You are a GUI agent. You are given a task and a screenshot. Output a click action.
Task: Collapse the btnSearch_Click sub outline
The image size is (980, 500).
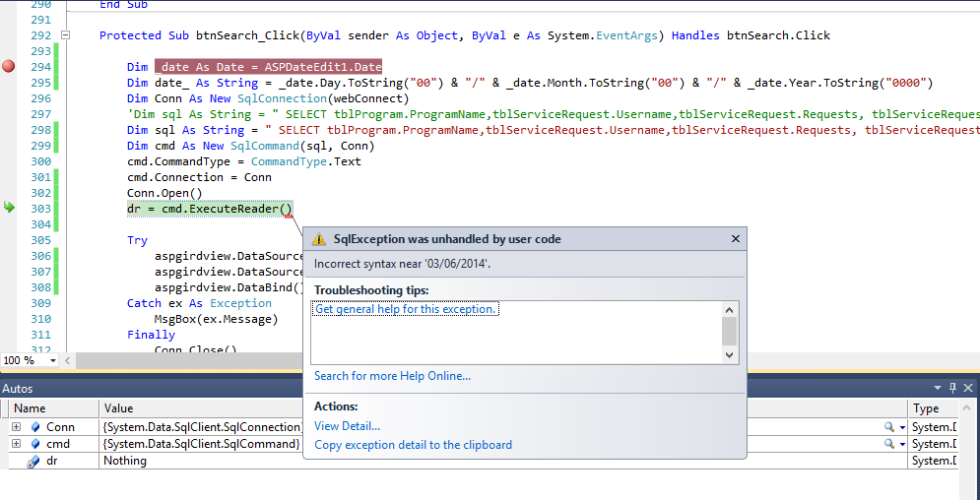coord(66,35)
